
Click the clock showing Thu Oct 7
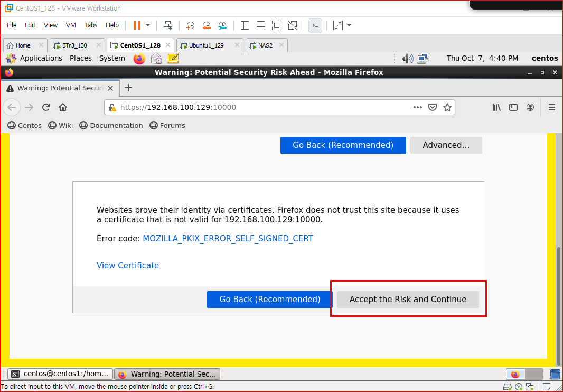482,58
